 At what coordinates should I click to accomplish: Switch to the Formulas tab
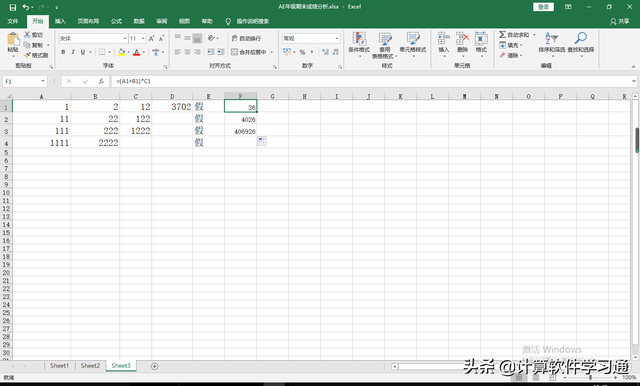(x=116, y=21)
